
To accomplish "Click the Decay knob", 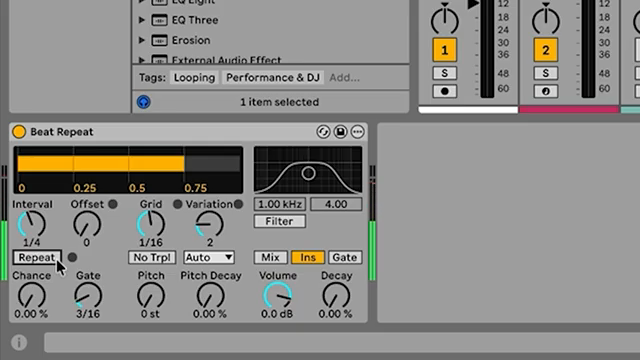I will [x=336, y=296].
